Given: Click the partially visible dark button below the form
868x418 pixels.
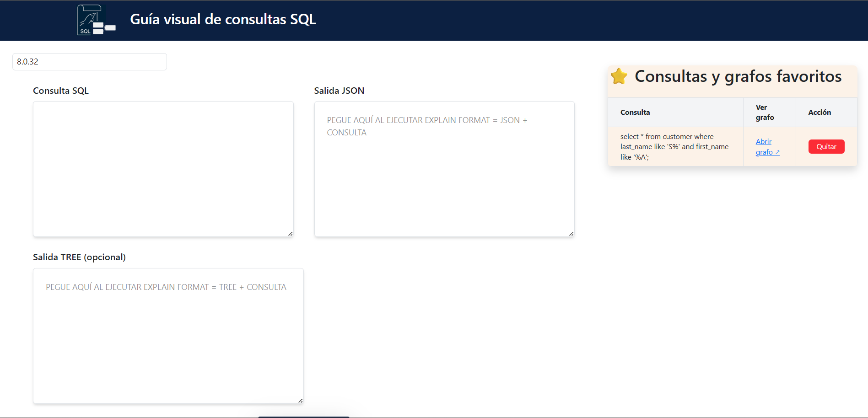Looking at the screenshot, I should click(x=303, y=416).
